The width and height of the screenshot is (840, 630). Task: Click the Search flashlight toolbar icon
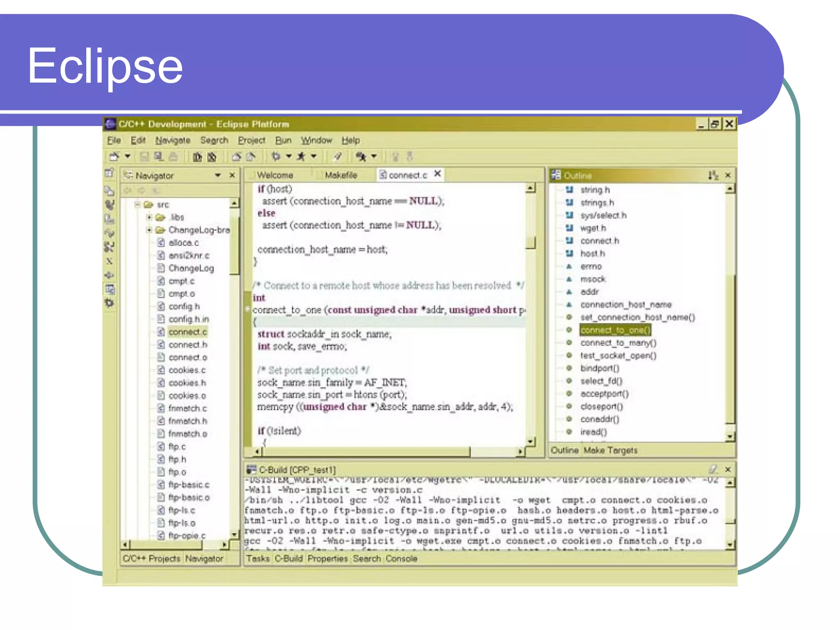coord(361,156)
